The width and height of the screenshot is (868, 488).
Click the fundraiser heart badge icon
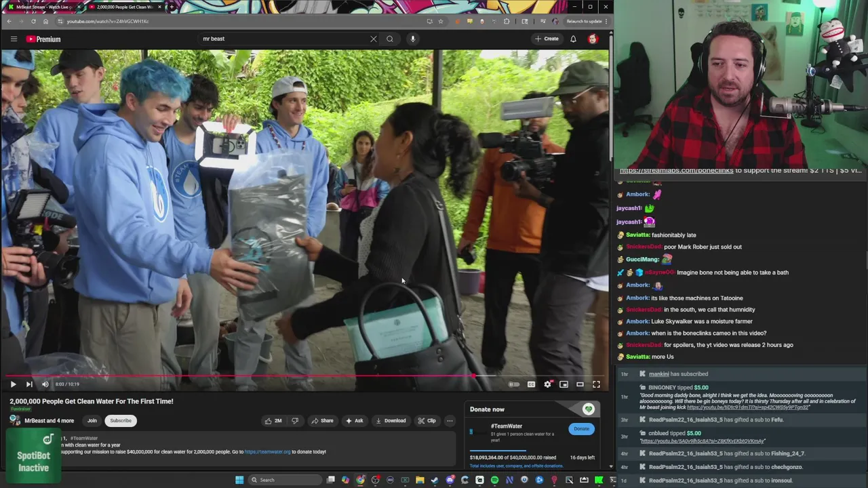588,409
